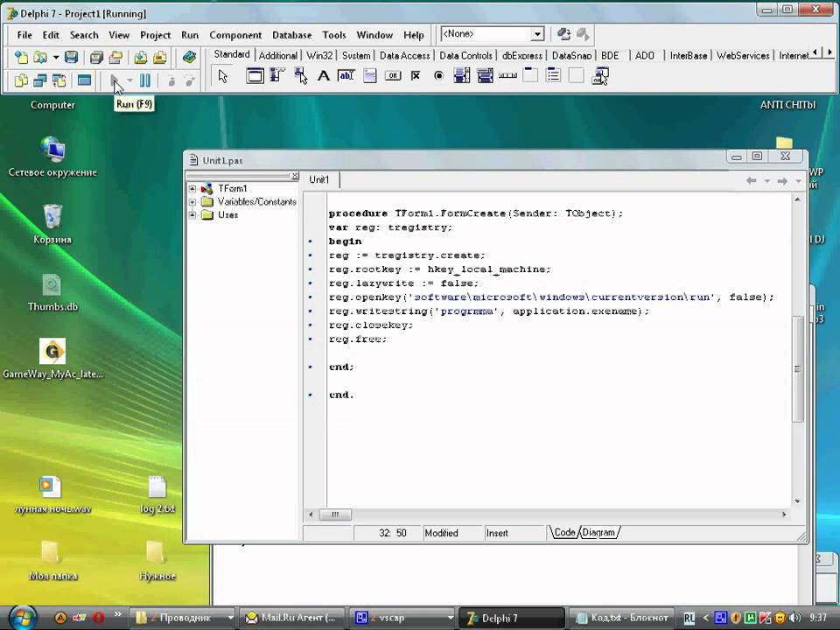The height and width of the screenshot is (630, 840).
Task: Open the Project menu
Action: 156,35
